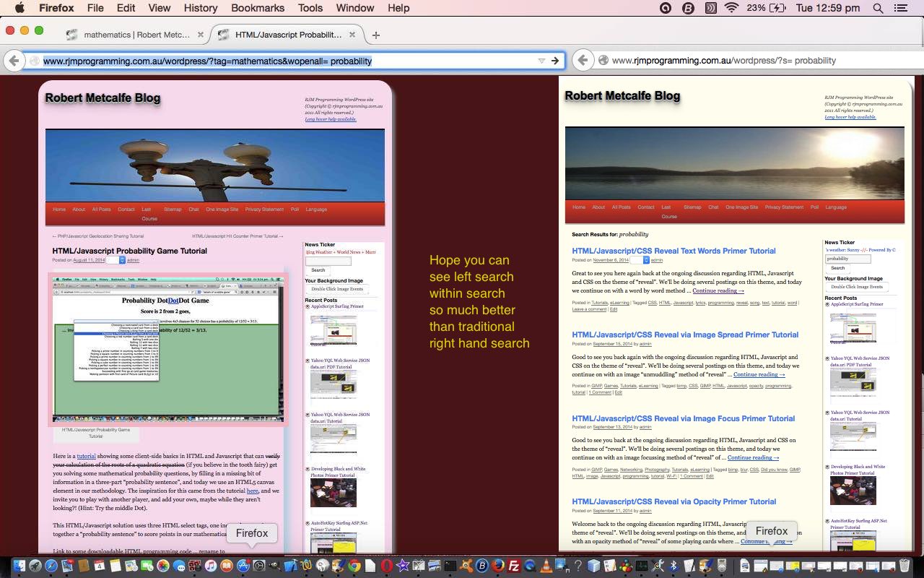The image size is (924, 578).
Task: Open the Firefox application menu
Action: (56, 8)
